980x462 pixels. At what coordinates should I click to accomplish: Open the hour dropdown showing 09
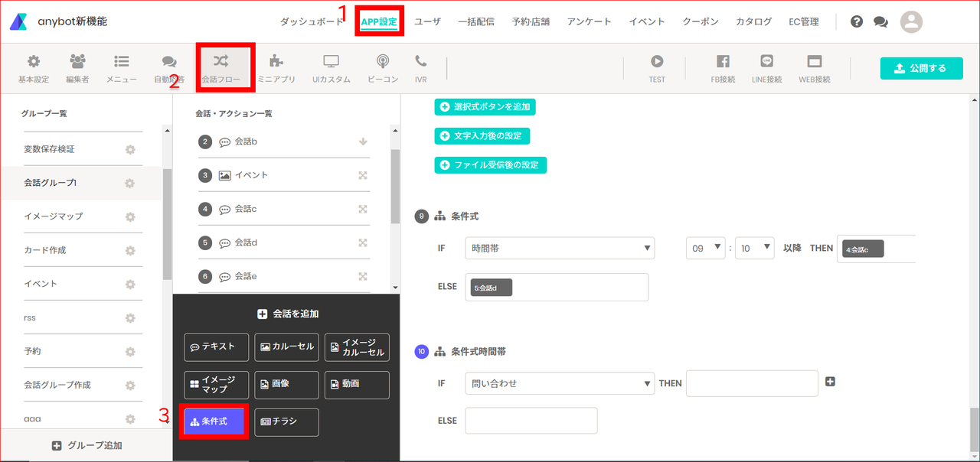click(x=706, y=248)
